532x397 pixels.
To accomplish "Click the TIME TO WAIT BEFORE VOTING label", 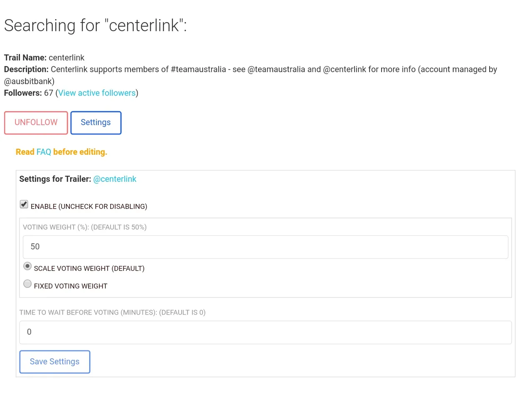I will [x=112, y=313].
